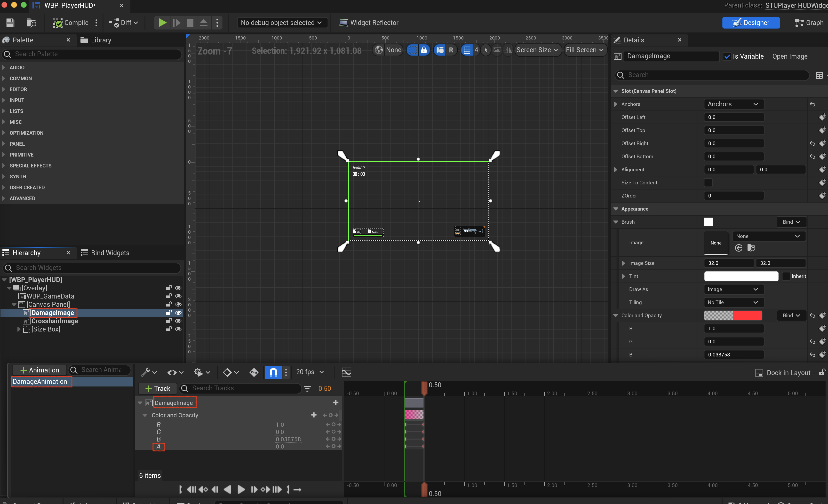
Task: Open the sequencer curve editor
Action: [x=346, y=372]
